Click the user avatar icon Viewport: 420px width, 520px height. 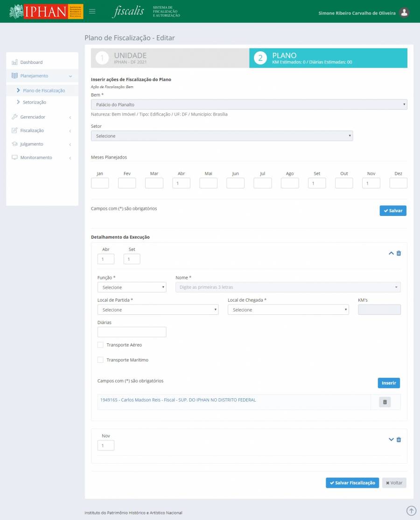point(405,13)
